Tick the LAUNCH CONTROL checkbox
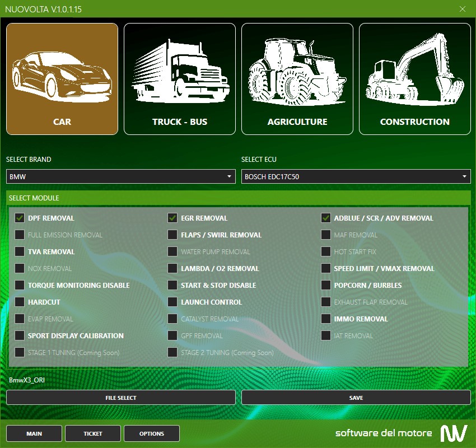This screenshot has height=448, width=476. (x=172, y=302)
